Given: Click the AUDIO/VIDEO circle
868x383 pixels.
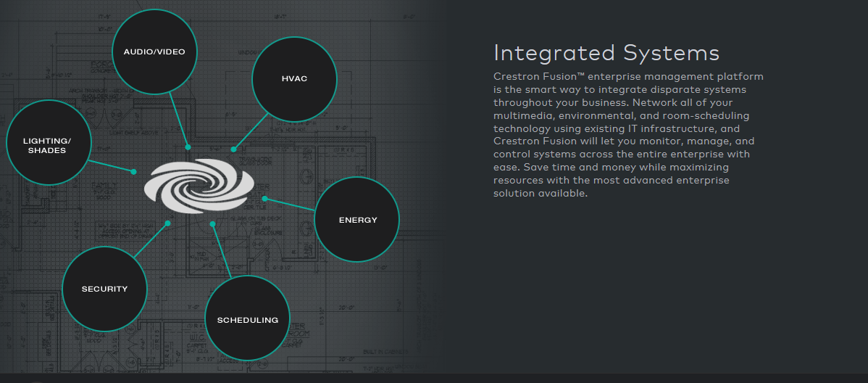Looking at the screenshot, I should [x=154, y=52].
